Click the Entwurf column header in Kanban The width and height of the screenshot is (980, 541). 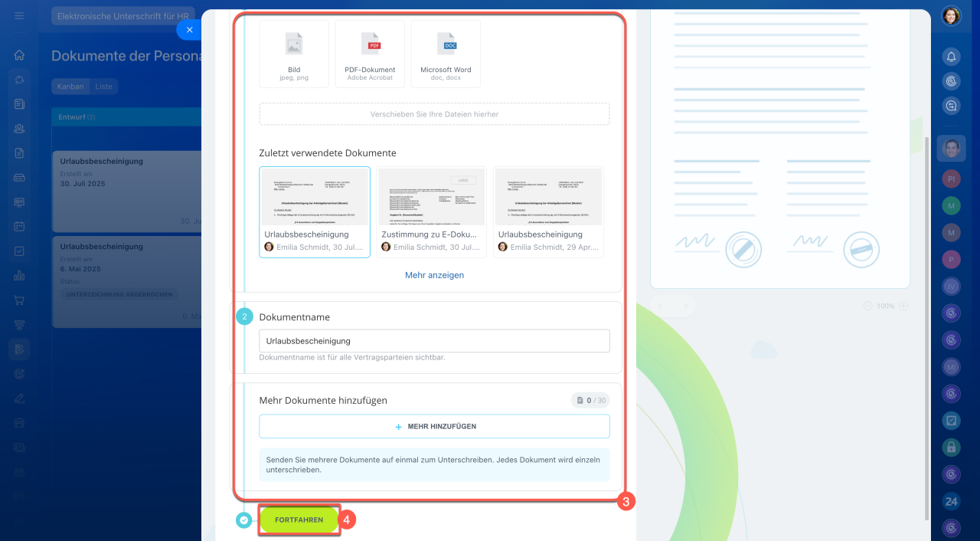127,117
